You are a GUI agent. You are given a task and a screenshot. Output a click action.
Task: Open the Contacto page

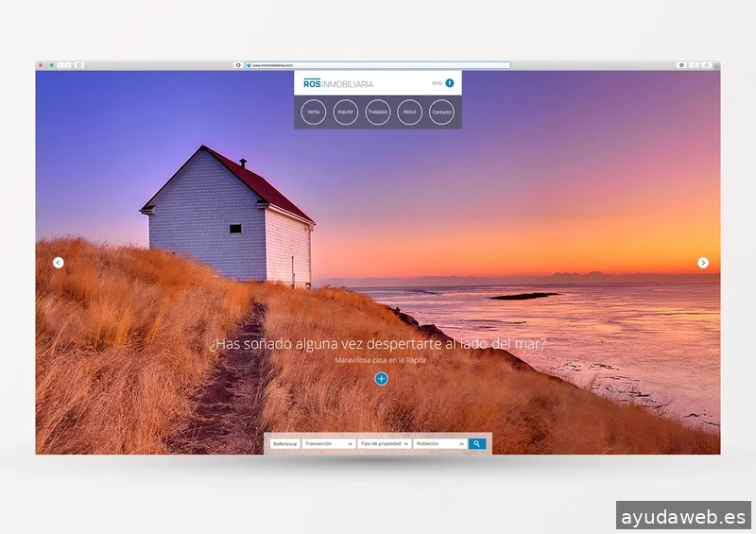441,112
